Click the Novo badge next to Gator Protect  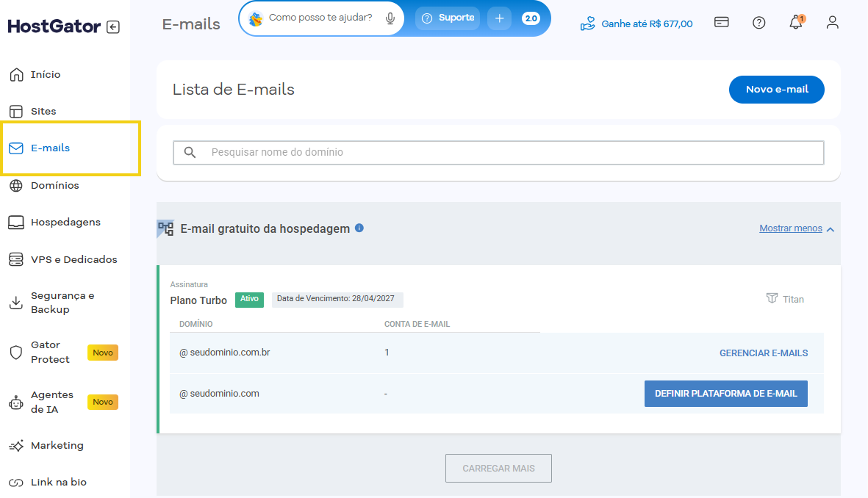coord(103,353)
